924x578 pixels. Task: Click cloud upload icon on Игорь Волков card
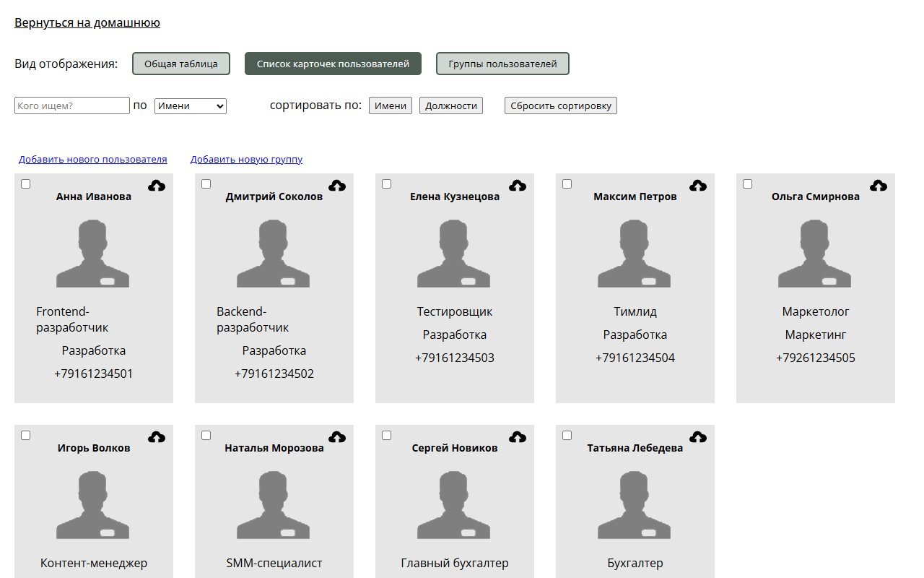[x=157, y=438]
